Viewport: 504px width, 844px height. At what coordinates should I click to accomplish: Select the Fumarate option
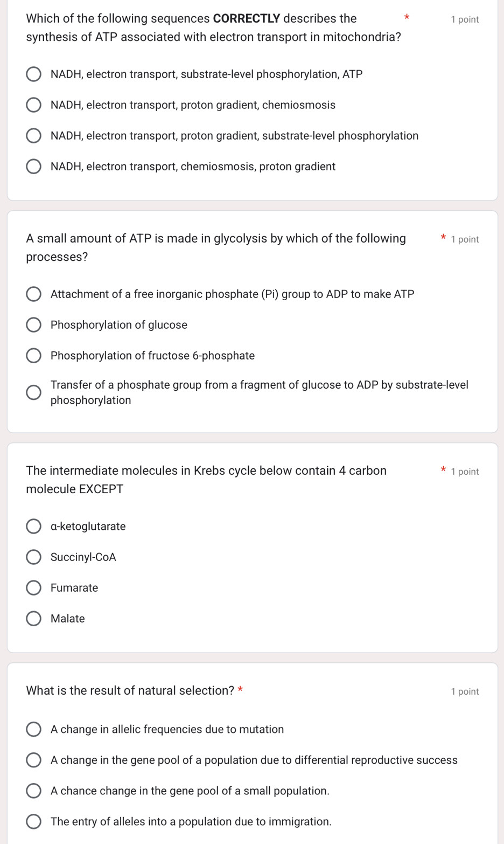(33, 587)
